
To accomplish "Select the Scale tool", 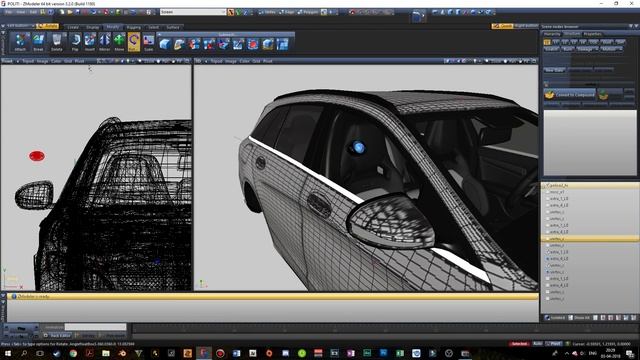I will click(149, 42).
